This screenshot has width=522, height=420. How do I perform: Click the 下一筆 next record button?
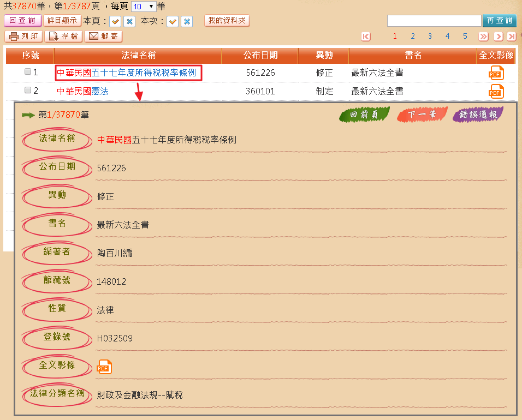click(x=422, y=115)
